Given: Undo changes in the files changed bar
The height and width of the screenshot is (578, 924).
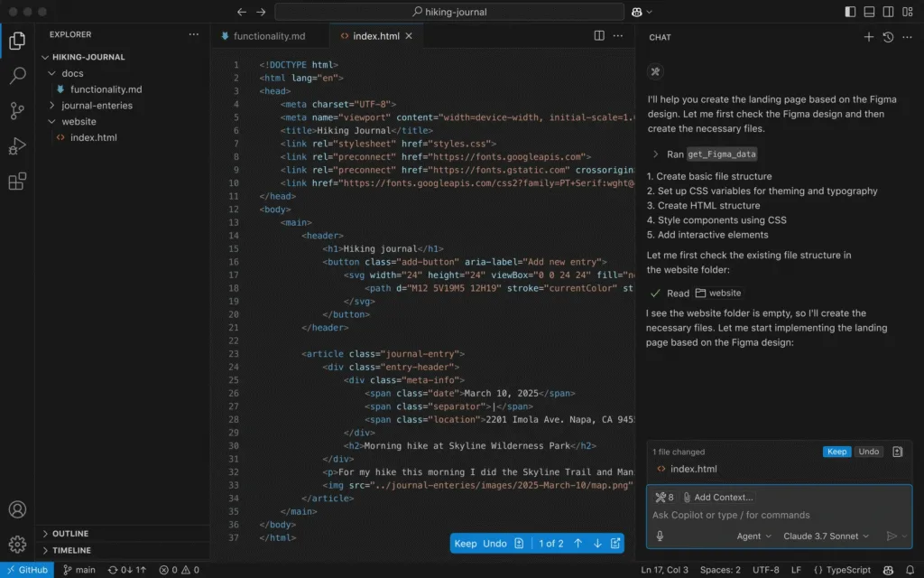Looking at the screenshot, I should click(869, 452).
